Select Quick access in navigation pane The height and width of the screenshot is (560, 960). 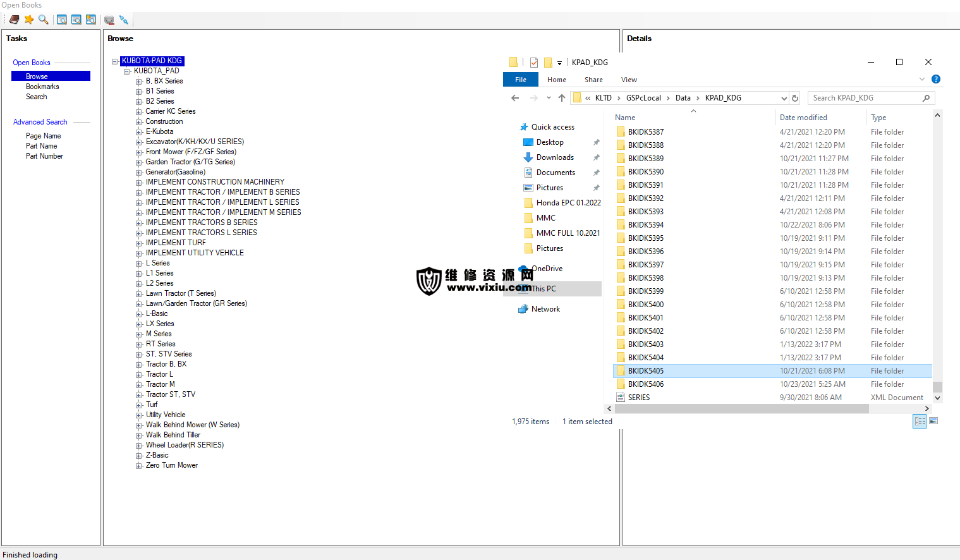pyautogui.click(x=553, y=127)
